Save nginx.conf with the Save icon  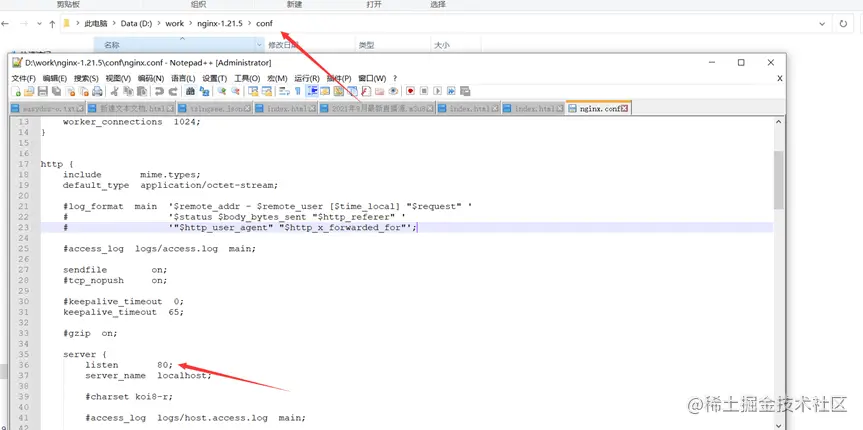click(x=42, y=91)
